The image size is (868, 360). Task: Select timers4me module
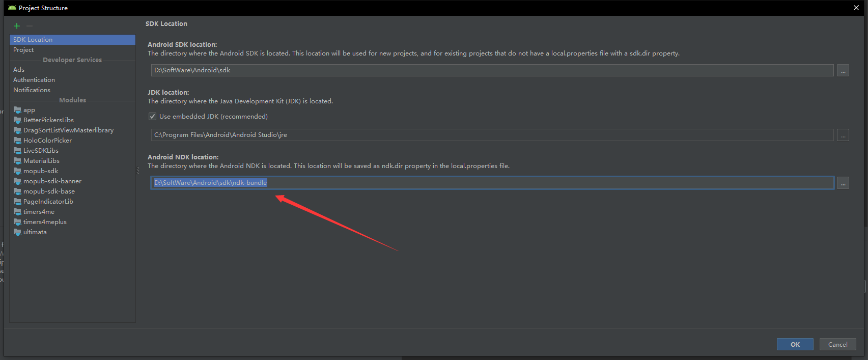(x=72, y=212)
